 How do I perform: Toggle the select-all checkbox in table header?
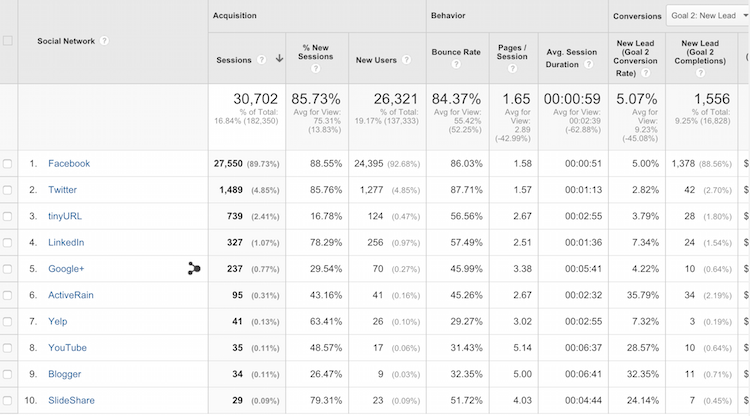[8, 41]
